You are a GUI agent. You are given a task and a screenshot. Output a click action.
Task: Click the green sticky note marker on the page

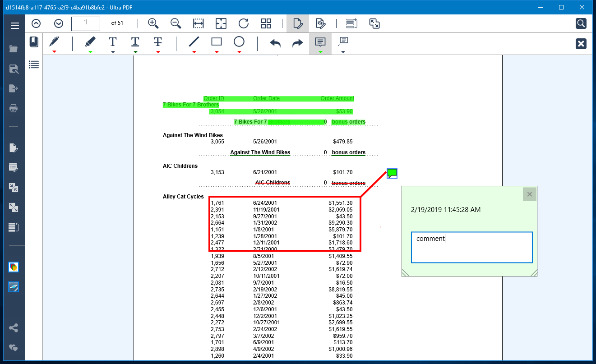click(x=392, y=173)
